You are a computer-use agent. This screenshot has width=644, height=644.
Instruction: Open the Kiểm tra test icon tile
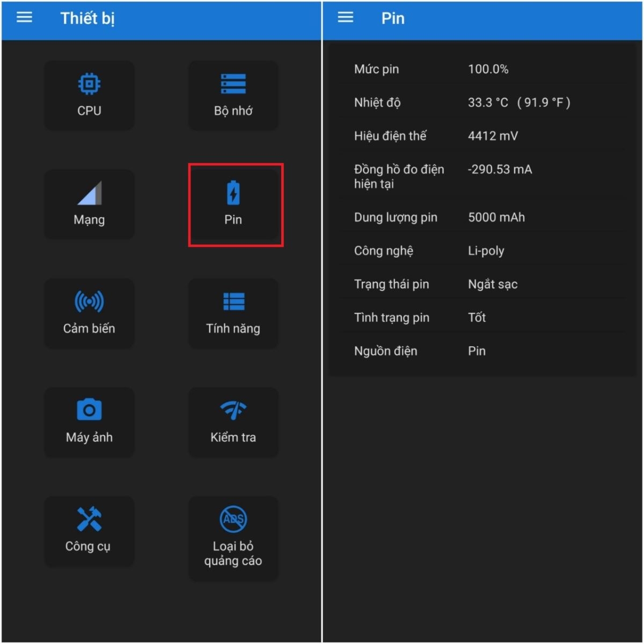coord(233,422)
